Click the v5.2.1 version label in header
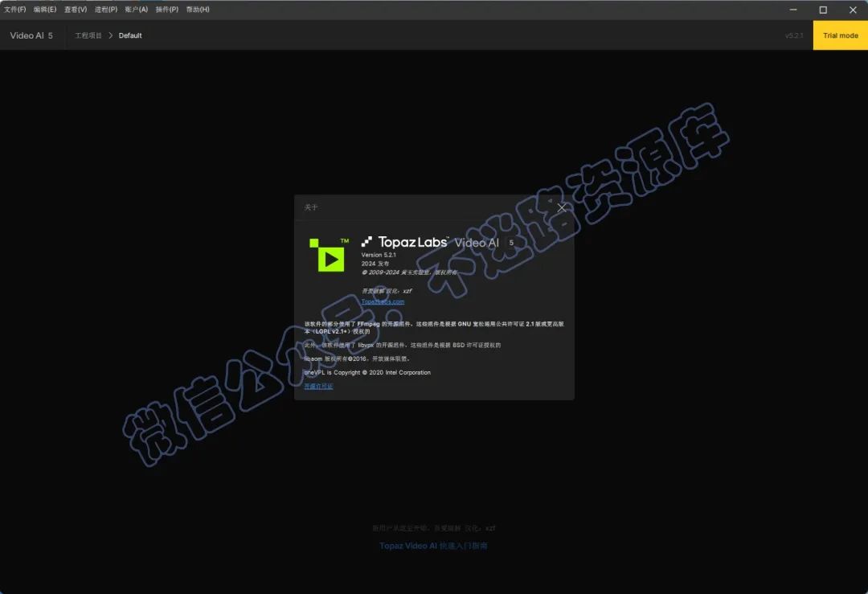868x594 pixels. (x=794, y=35)
